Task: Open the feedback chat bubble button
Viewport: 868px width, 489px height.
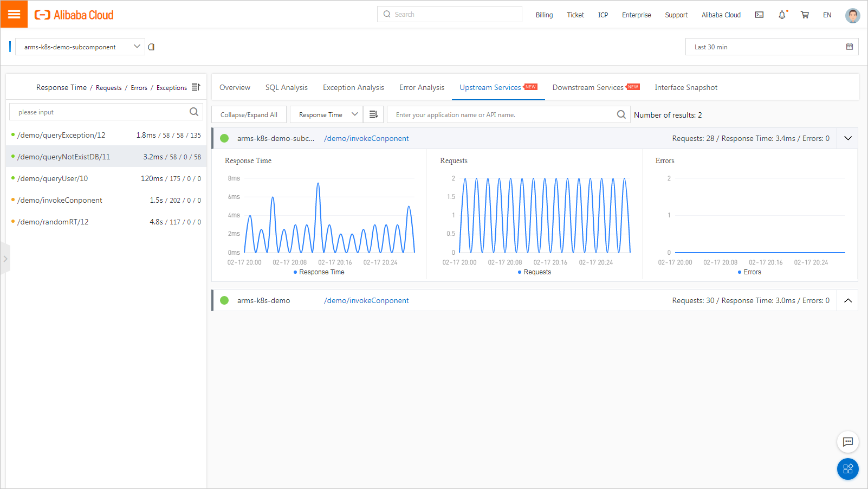Action: tap(848, 441)
